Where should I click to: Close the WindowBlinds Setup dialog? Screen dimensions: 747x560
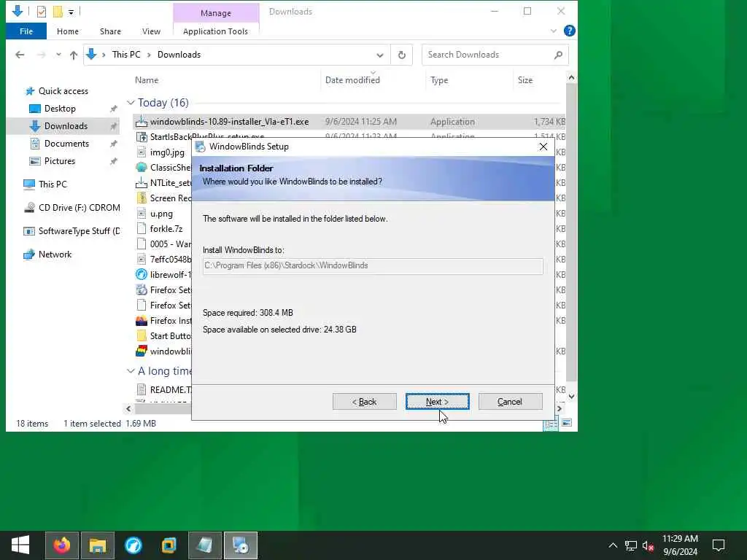[543, 147]
